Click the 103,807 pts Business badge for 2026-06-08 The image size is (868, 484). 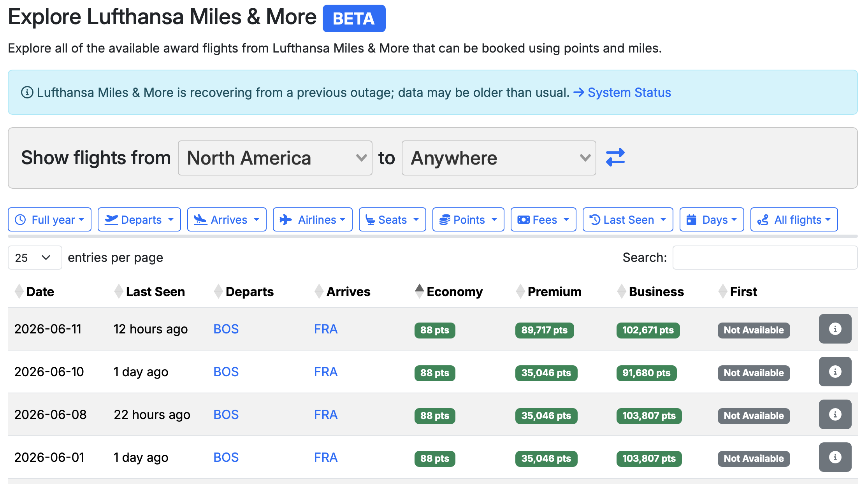click(x=649, y=416)
